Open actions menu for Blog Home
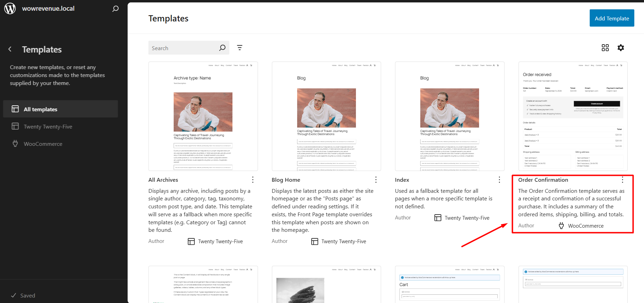The width and height of the screenshot is (644, 303). 376,180
